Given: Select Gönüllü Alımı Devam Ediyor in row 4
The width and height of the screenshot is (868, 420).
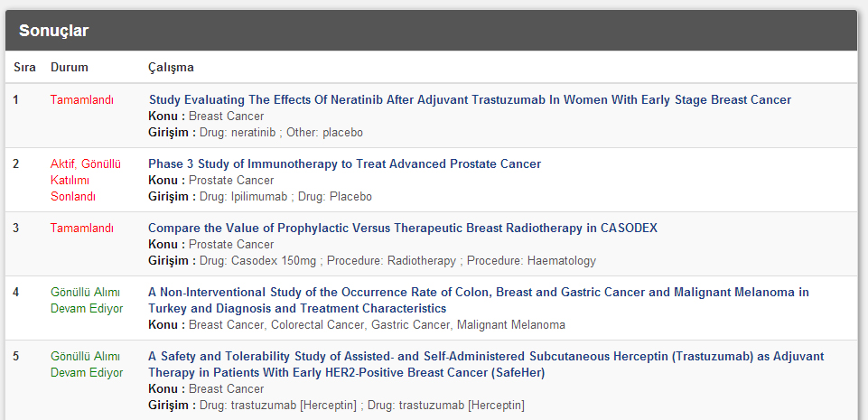Looking at the screenshot, I should click(x=87, y=301).
